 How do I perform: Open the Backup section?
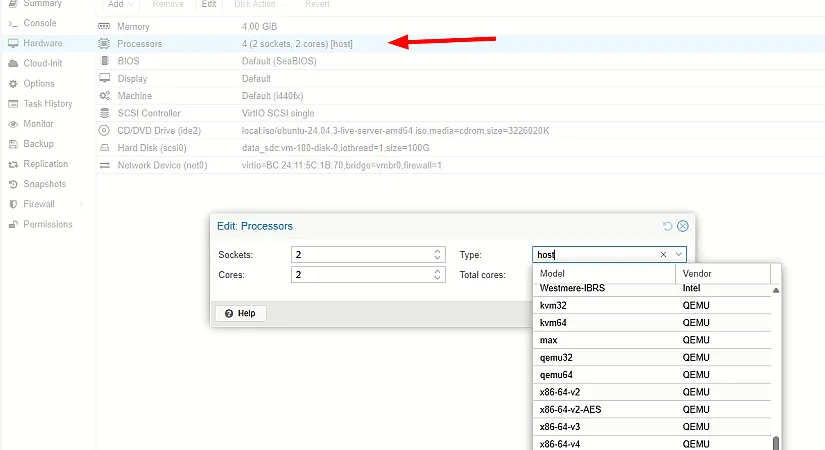(x=38, y=144)
